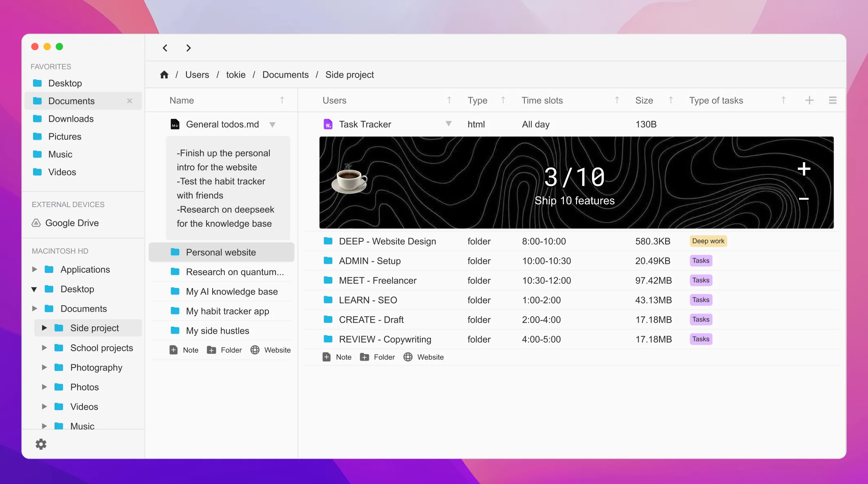868x484 pixels.
Task: Collapse the Task Tracker widget arrow
Action: coord(448,124)
